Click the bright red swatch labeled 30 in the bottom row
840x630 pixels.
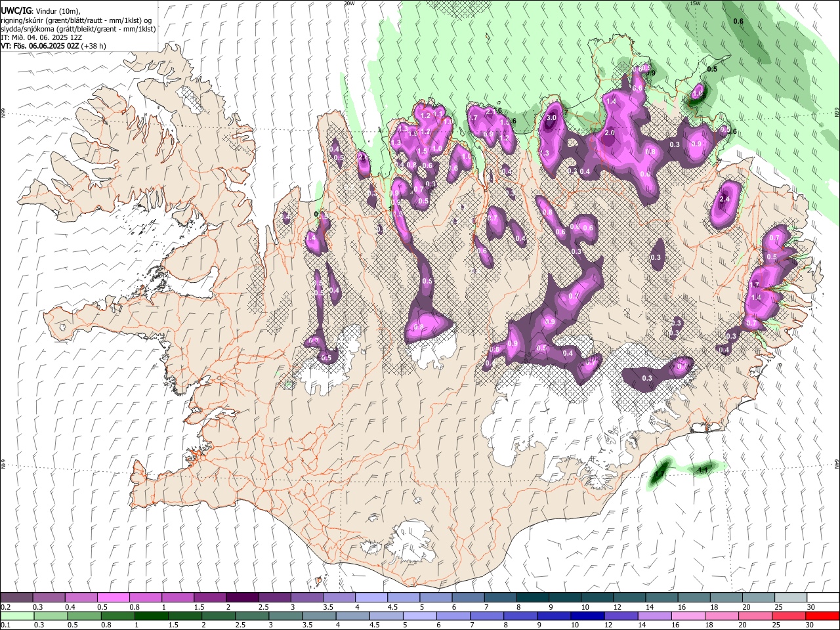coord(822,616)
